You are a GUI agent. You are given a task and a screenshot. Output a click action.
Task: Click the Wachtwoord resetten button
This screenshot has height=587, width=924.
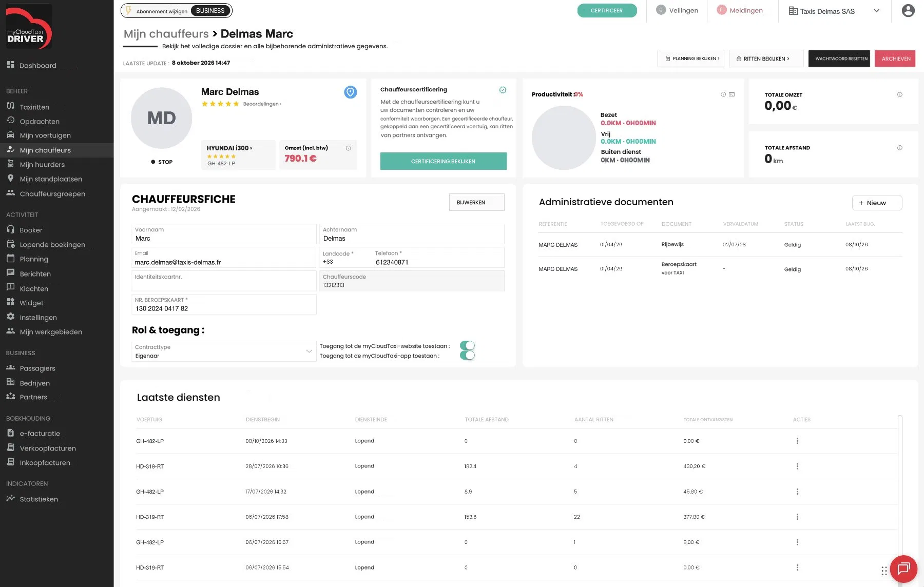click(x=839, y=58)
